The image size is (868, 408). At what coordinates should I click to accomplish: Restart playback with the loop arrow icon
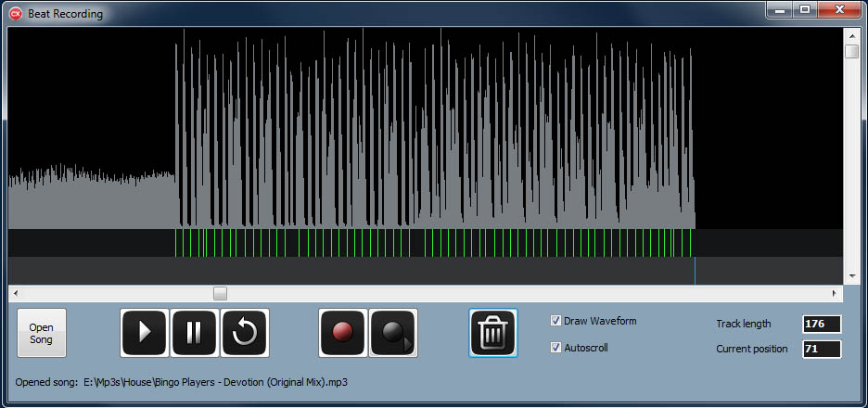tap(245, 333)
